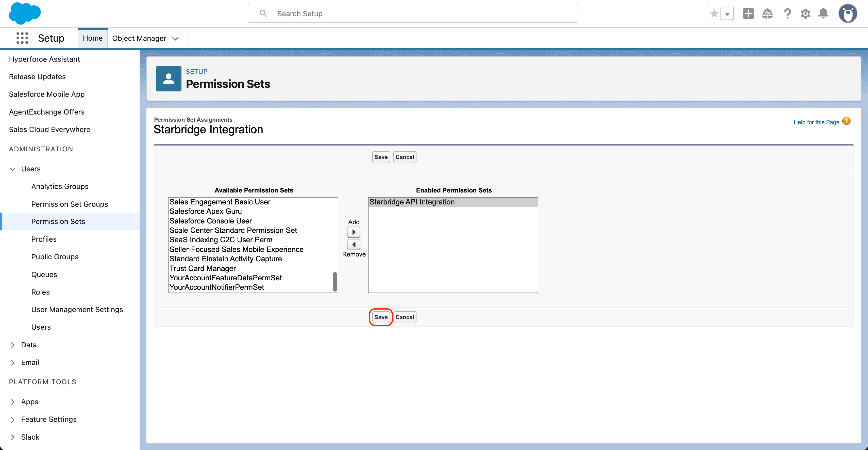
Task: Expand the Feature Settings section
Action: pyautogui.click(x=13, y=419)
